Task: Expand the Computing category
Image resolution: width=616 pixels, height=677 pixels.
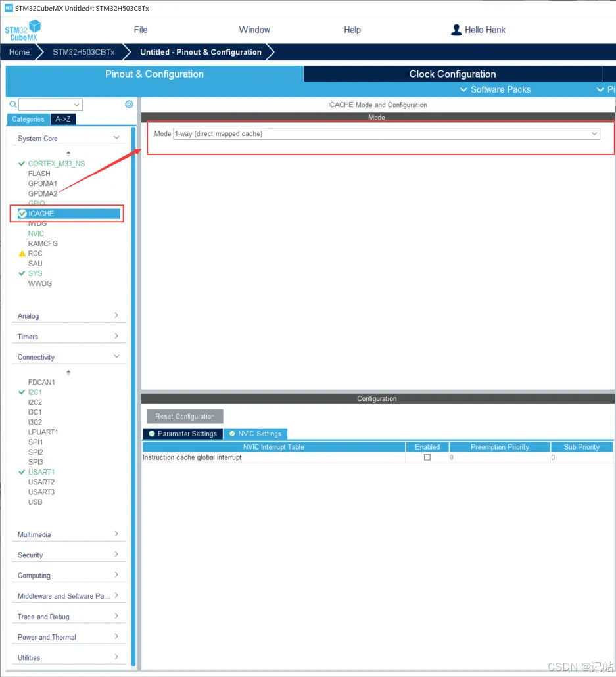Action: 68,575
